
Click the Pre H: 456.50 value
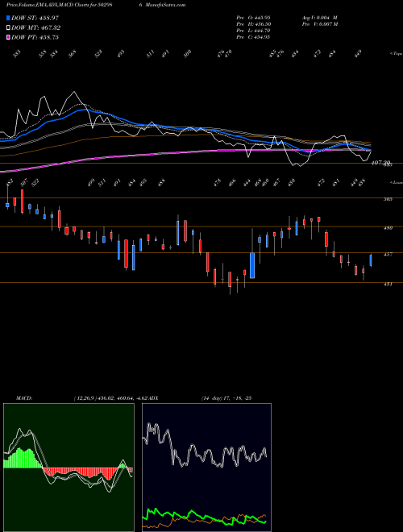pos(253,24)
